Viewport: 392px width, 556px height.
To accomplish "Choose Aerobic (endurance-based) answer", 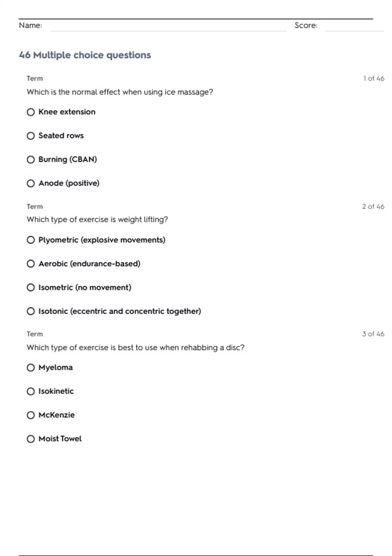I will (x=31, y=264).
